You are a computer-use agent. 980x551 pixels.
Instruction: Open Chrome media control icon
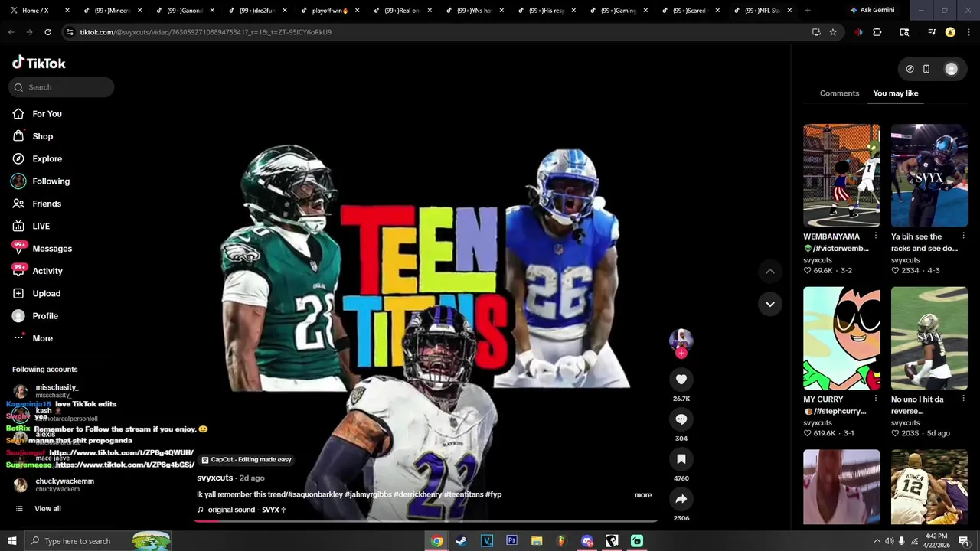point(932,32)
